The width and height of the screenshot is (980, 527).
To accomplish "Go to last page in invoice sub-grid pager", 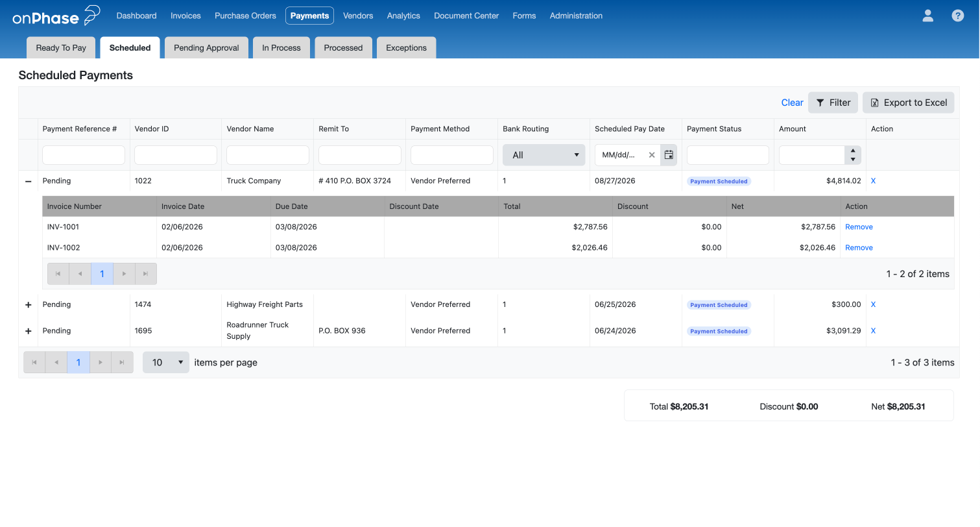I will [146, 274].
